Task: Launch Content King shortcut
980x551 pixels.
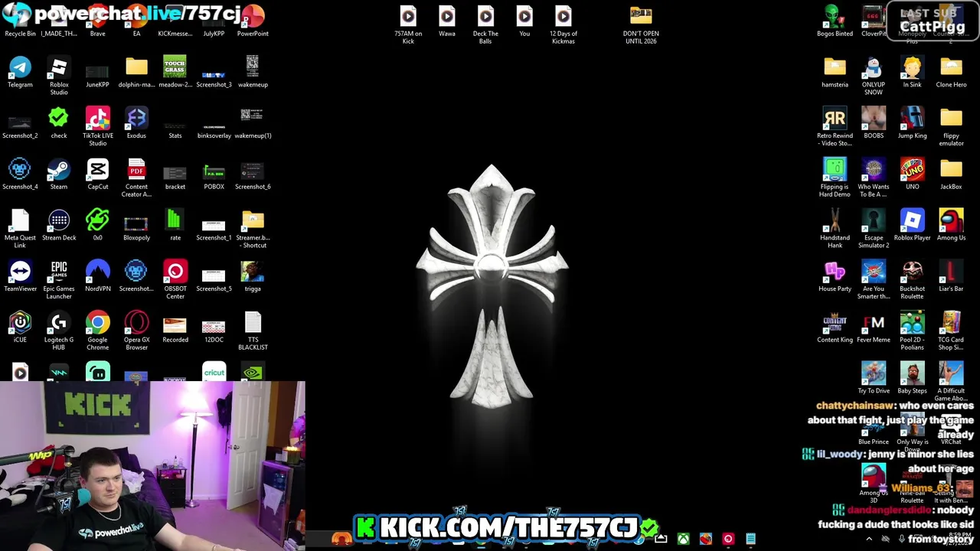Action: tap(835, 328)
